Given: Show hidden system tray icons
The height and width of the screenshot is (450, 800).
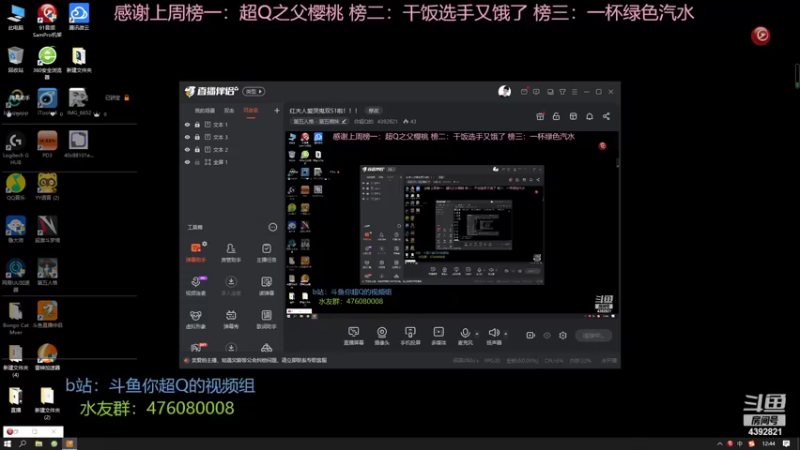Looking at the screenshot, I should click(x=719, y=444).
